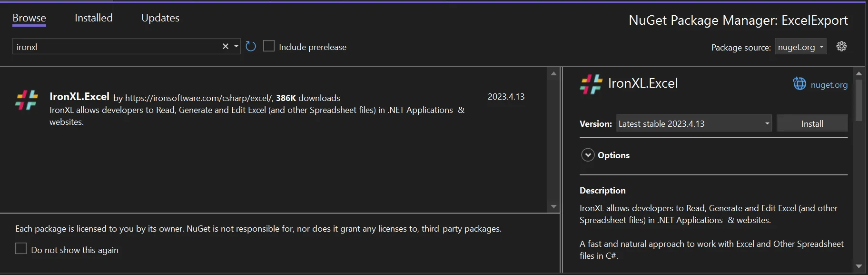Expand the Options section chevron
The width and height of the screenshot is (868, 275).
tap(588, 155)
